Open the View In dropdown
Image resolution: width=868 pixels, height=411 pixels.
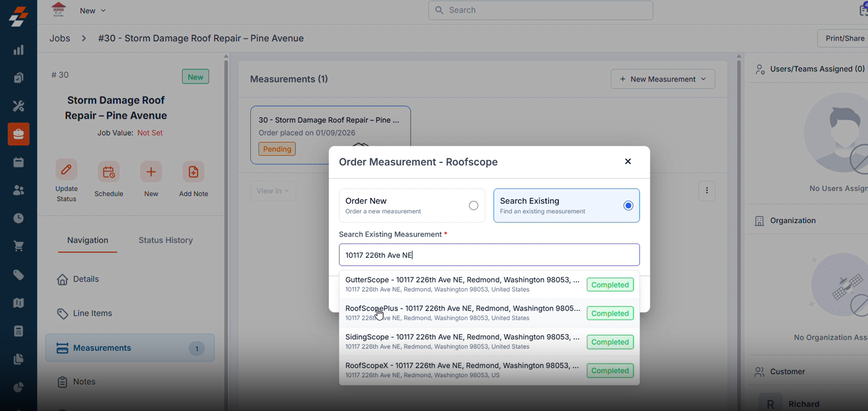[x=273, y=191]
